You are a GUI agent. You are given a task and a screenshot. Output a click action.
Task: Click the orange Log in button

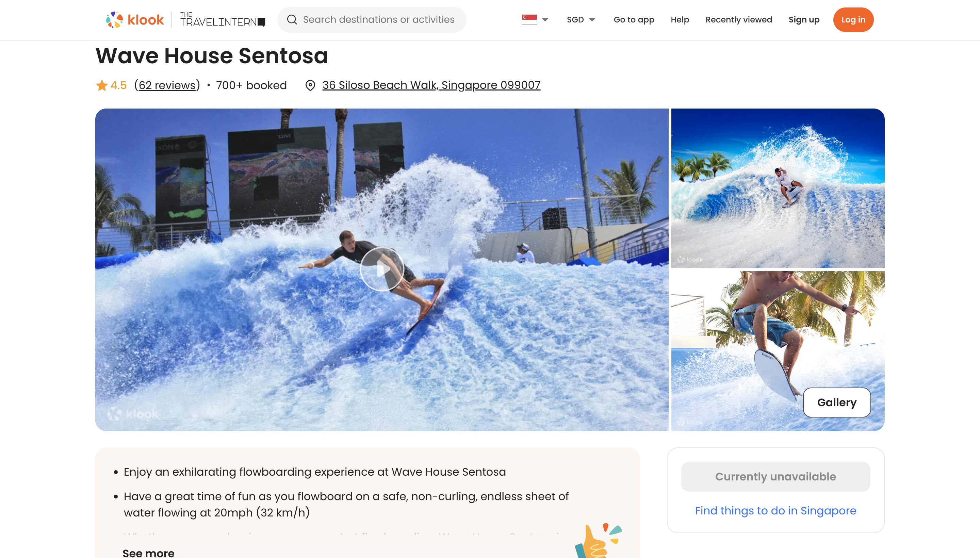pyautogui.click(x=853, y=19)
